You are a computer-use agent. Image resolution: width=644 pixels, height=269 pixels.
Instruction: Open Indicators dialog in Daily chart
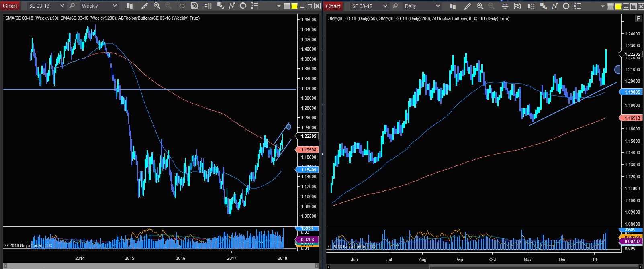pyautogui.click(x=555, y=6)
